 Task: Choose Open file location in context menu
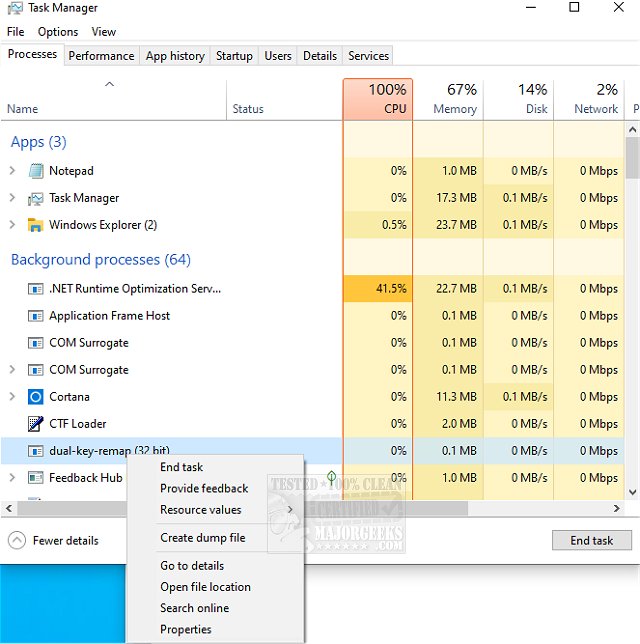pos(216,587)
